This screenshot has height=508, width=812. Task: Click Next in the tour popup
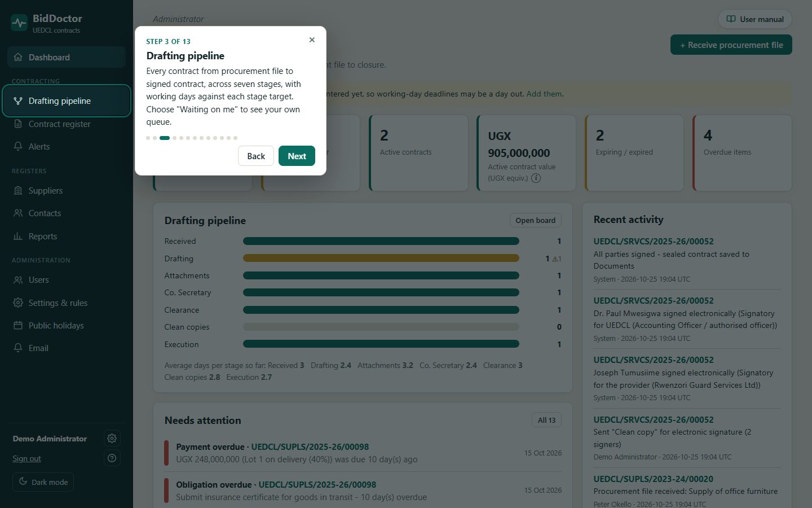click(297, 156)
